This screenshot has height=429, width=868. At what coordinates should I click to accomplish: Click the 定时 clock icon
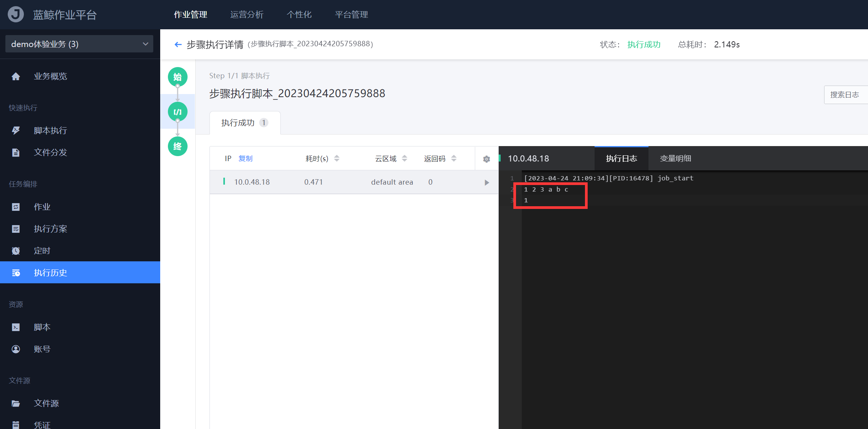click(16, 251)
